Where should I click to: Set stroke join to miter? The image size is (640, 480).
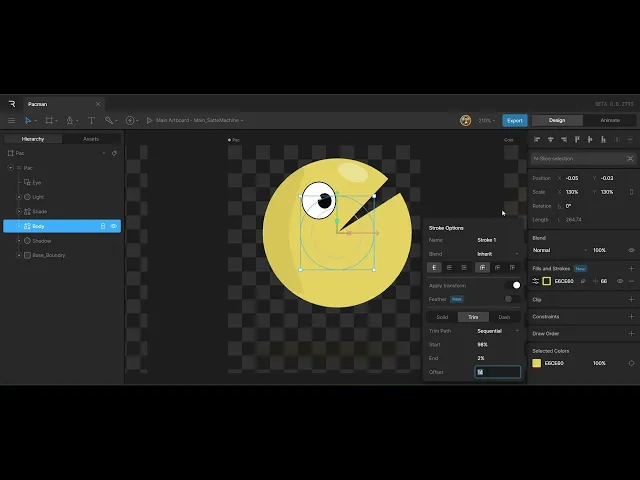[482, 268]
